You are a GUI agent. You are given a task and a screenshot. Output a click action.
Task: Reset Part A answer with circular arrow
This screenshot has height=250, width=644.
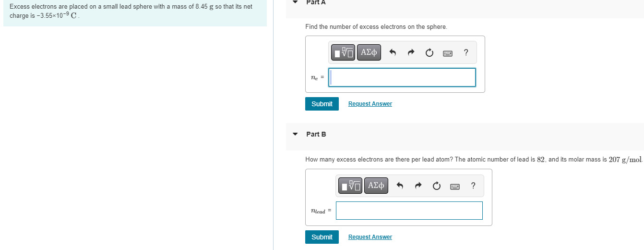coord(429,52)
